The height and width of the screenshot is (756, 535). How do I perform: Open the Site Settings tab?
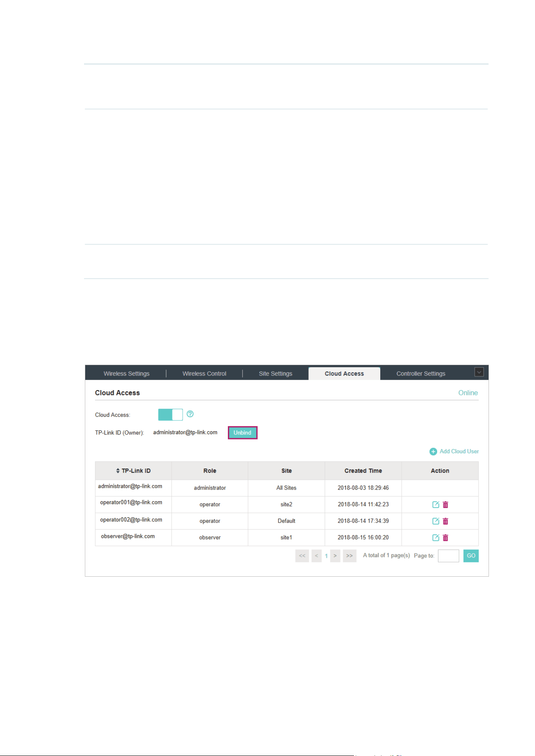(276, 374)
